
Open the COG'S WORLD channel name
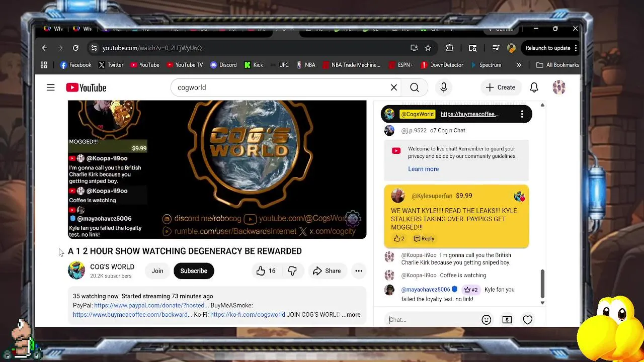point(112,266)
